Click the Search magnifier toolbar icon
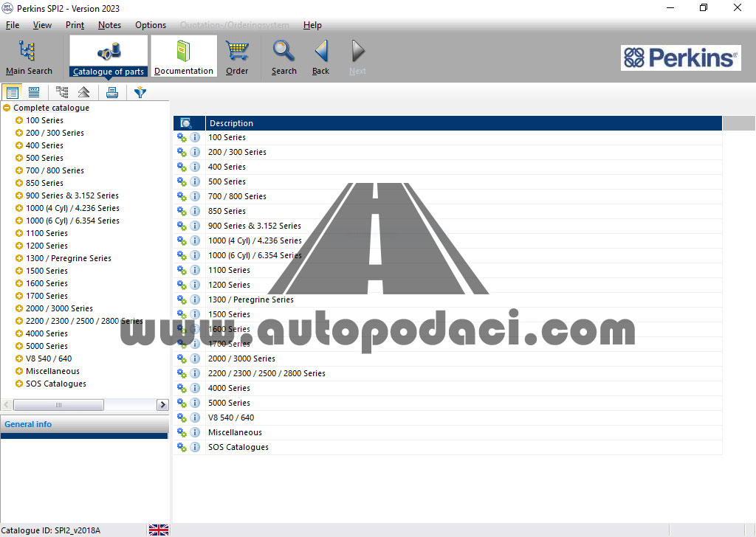 pyautogui.click(x=283, y=58)
